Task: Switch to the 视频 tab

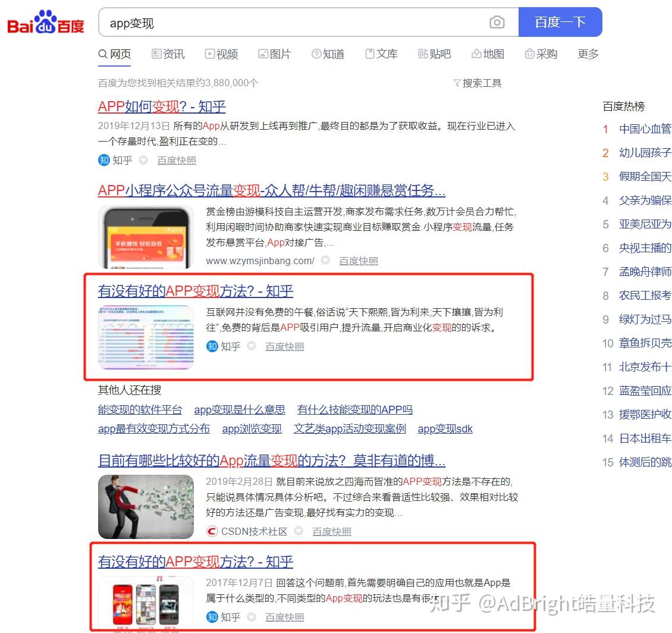Action: click(221, 54)
